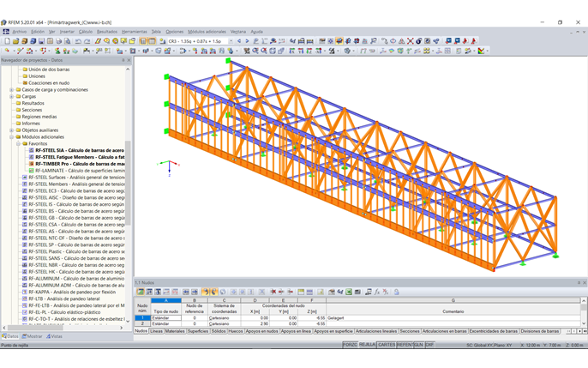This screenshot has height=368, width=588.
Task: Toggle the active orange view-mode button
Action: 339,41
